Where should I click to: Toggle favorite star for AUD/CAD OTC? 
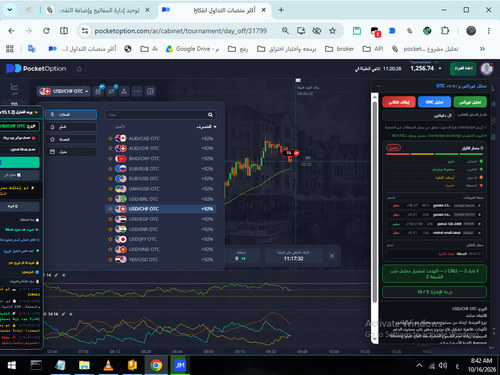click(x=110, y=138)
